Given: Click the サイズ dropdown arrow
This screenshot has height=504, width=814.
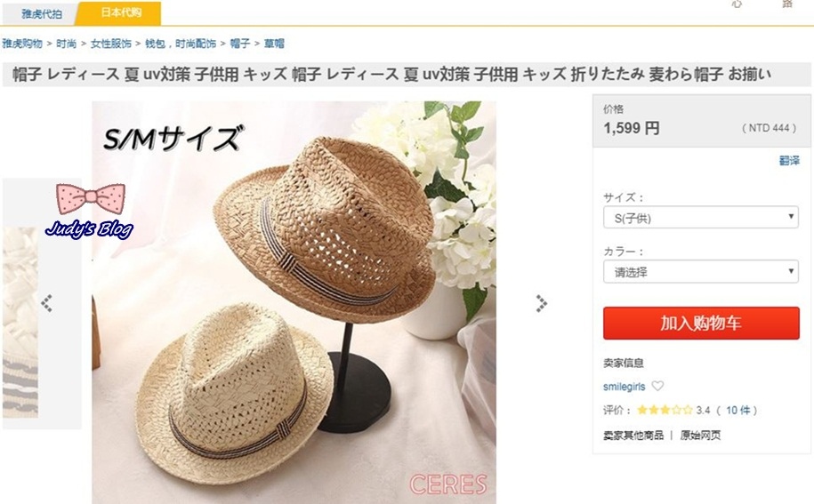Looking at the screenshot, I should [x=791, y=217].
